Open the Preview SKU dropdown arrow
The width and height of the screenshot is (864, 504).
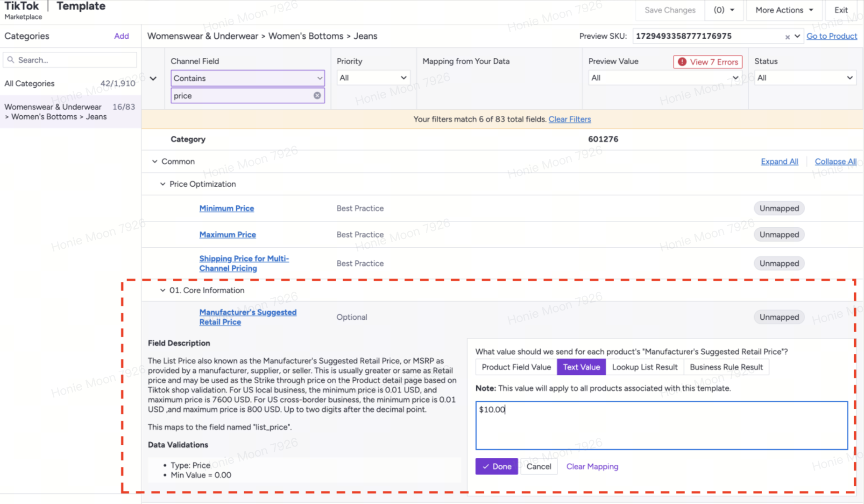click(x=797, y=36)
